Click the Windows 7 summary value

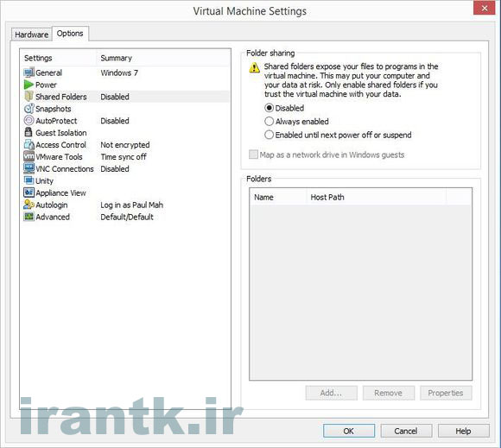(119, 73)
